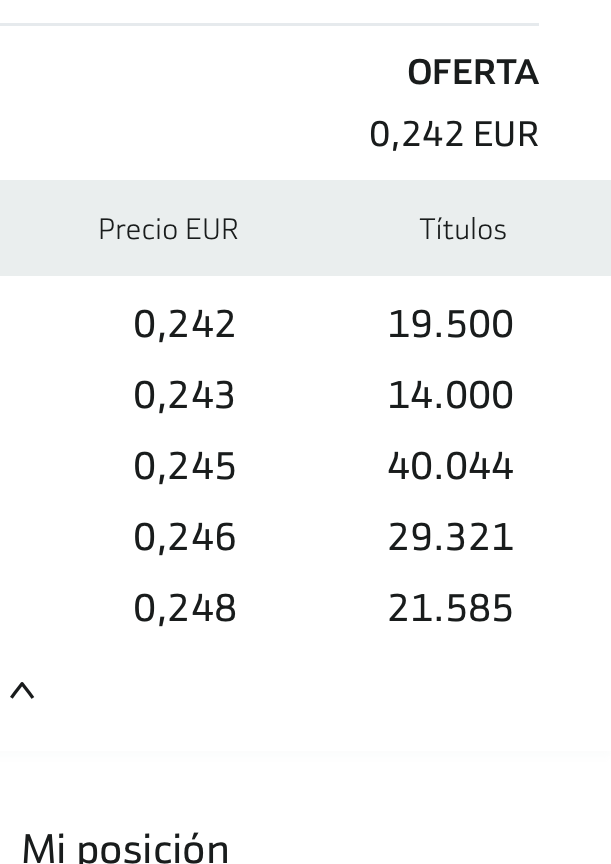The image size is (611, 864).
Task: Click the gray table header bar
Action: click(x=305, y=228)
